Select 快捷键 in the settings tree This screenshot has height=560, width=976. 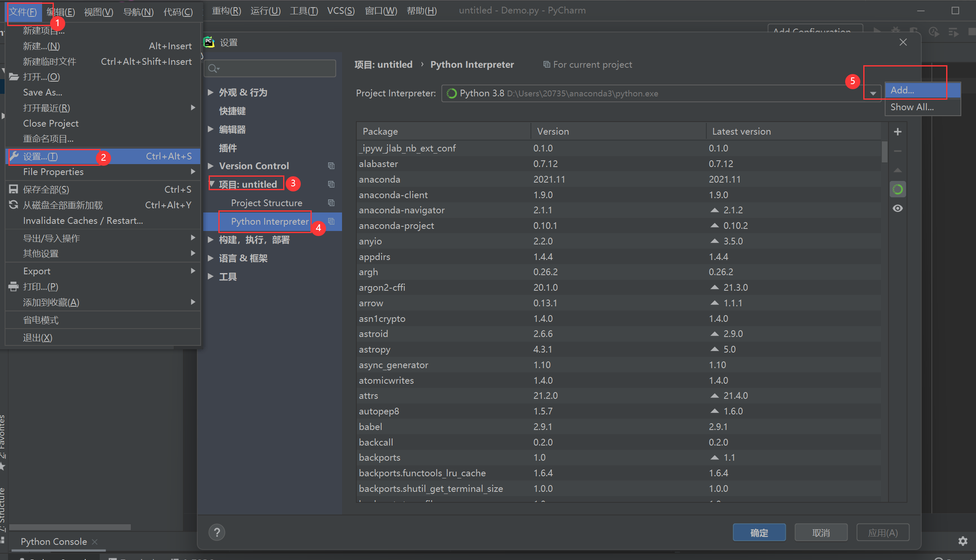click(232, 111)
